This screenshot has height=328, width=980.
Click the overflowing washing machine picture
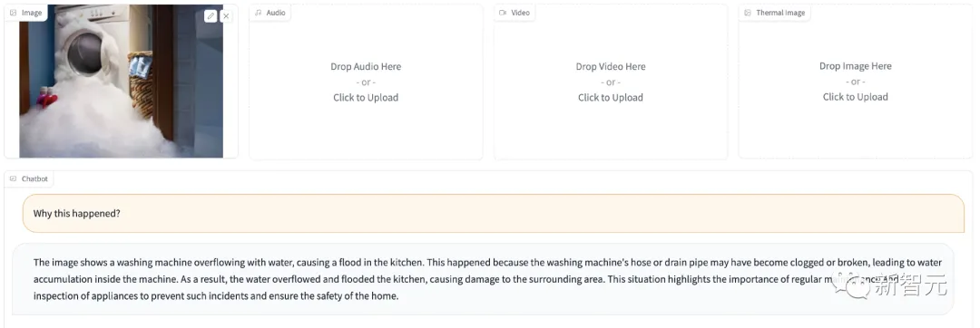[x=122, y=81]
